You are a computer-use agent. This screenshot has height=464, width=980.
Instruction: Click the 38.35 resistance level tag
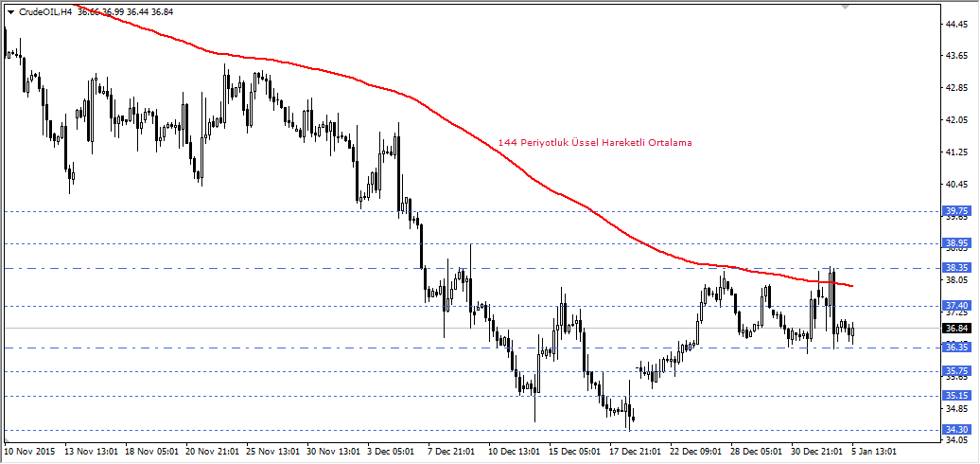tap(957, 268)
